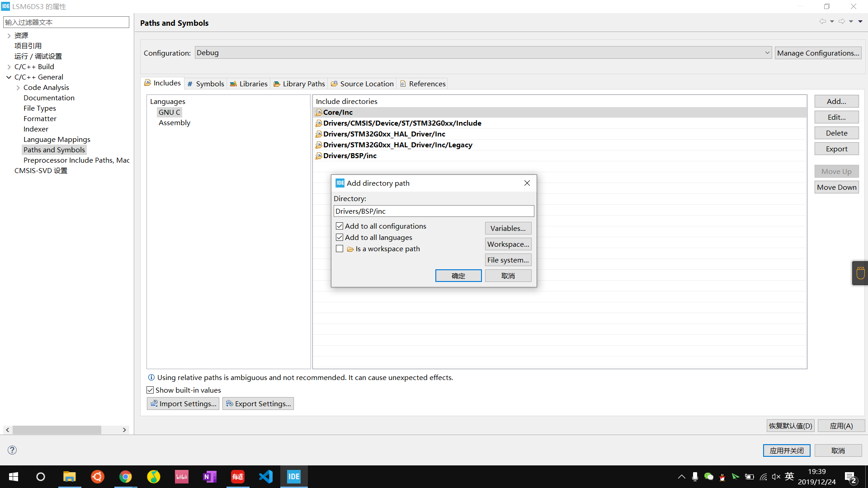The height and width of the screenshot is (488, 868).
Task: Open the Configuration Debug dropdown
Action: click(483, 53)
